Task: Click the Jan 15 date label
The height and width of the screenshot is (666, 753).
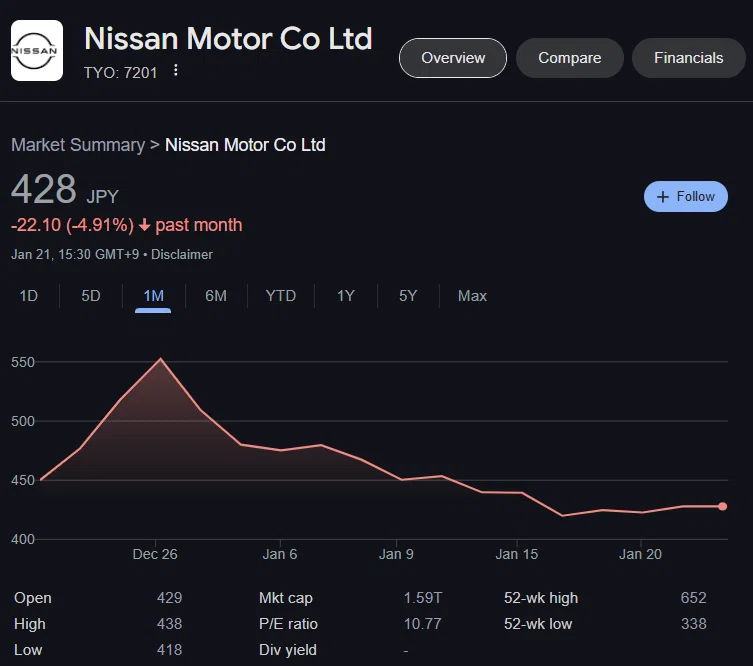Action: tap(517, 554)
